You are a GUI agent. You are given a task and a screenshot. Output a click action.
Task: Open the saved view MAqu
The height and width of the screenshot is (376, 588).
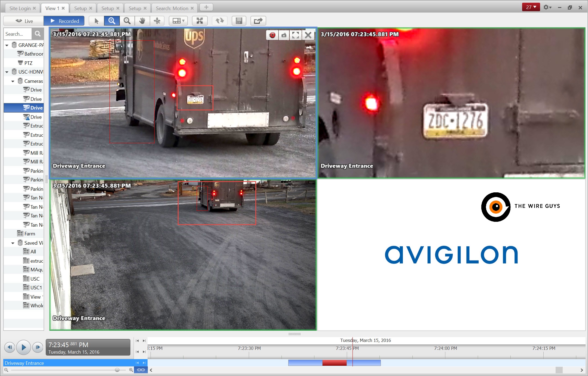(33, 270)
